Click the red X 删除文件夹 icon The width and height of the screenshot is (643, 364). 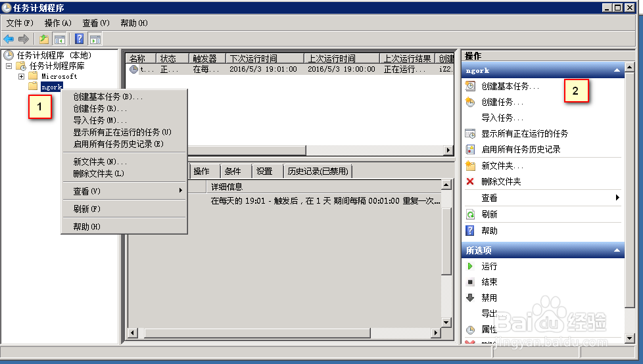pos(470,181)
